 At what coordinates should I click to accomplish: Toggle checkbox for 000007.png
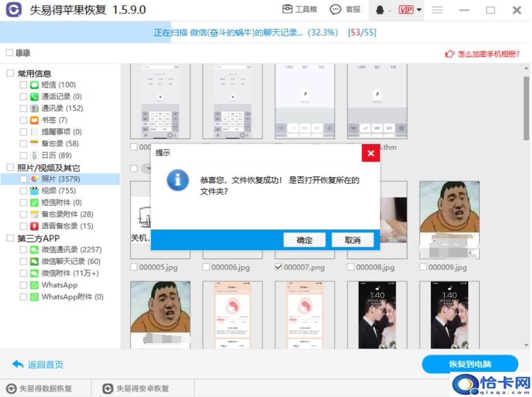(x=278, y=267)
